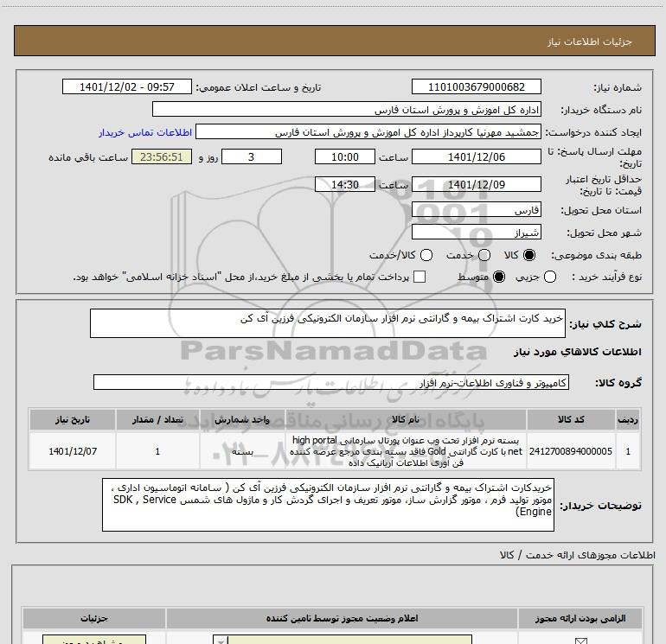
Task: Click the high portal product name cell
Action: point(406,451)
